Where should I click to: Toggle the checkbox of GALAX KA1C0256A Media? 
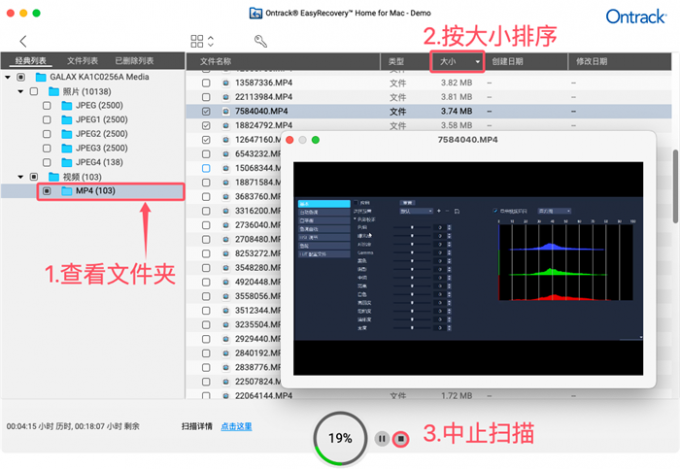pos(21,77)
